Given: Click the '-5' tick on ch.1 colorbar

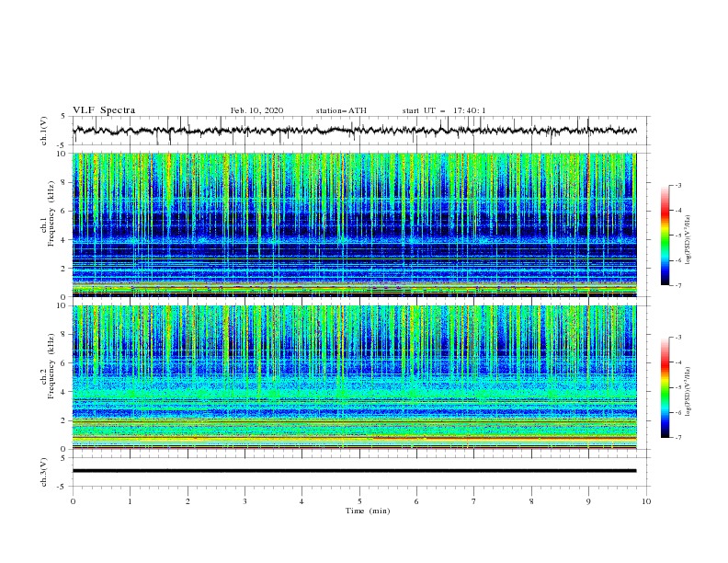Looking at the screenshot, I should (x=677, y=236).
